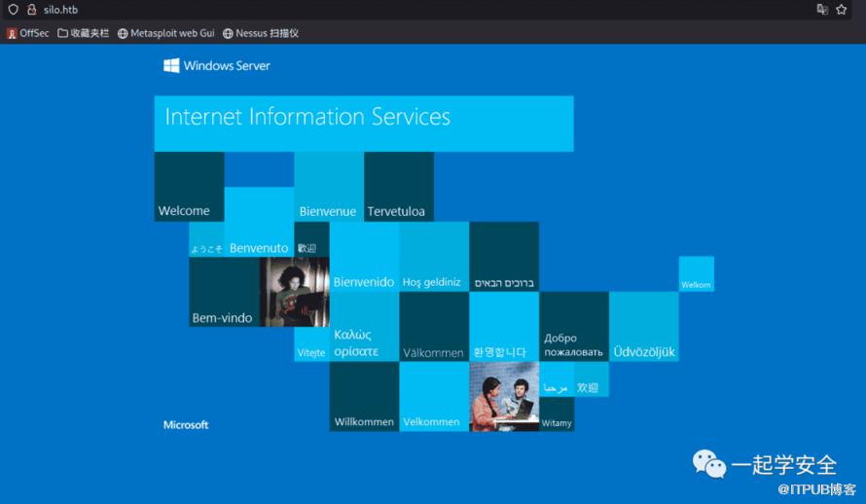Click the Üdvözöljük tile
The image size is (866, 504).
pyautogui.click(x=644, y=327)
